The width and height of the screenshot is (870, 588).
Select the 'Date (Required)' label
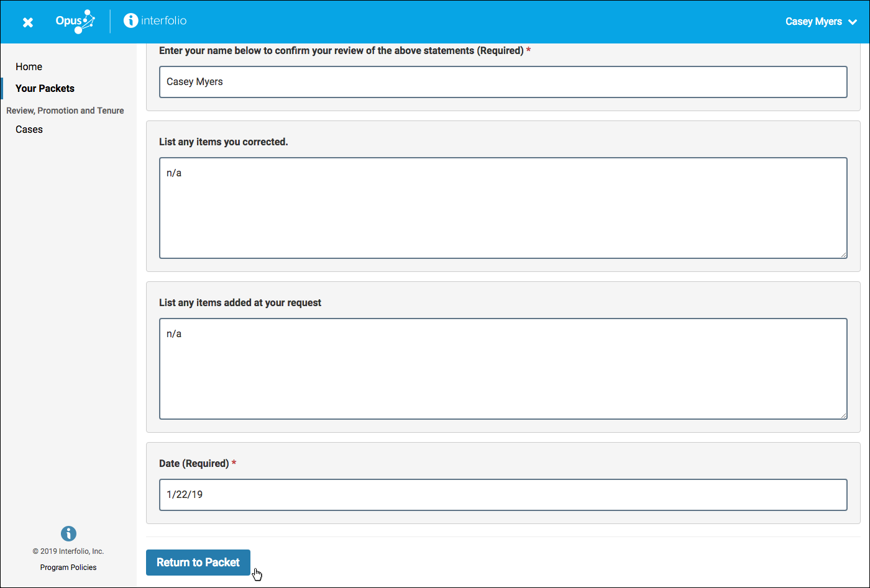[x=198, y=463]
